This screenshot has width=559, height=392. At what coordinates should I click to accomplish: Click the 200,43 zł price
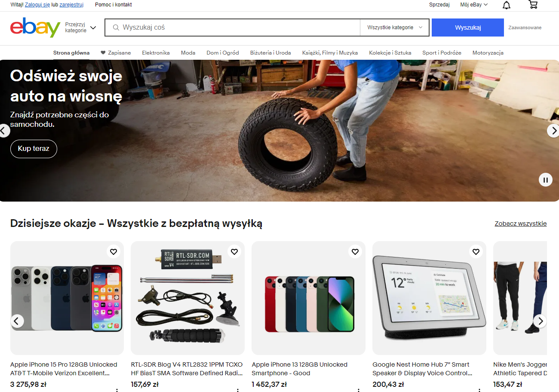(x=388, y=384)
